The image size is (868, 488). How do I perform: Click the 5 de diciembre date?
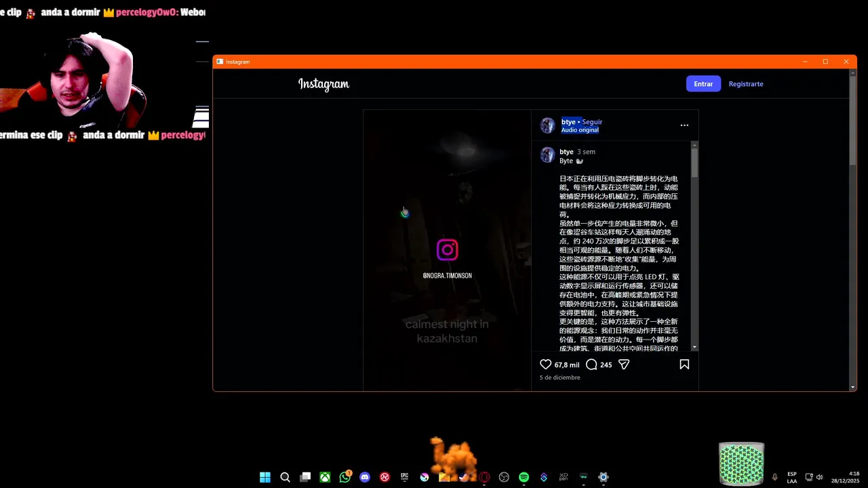(x=560, y=378)
